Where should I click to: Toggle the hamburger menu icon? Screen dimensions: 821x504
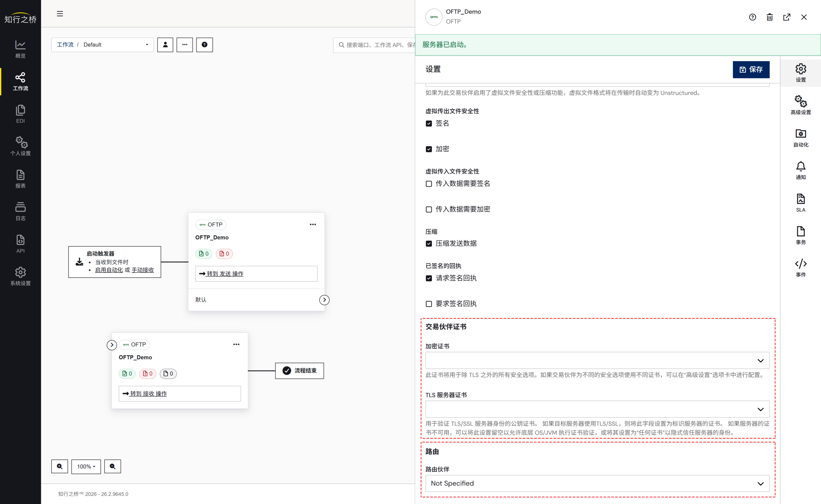click(60, 14)
